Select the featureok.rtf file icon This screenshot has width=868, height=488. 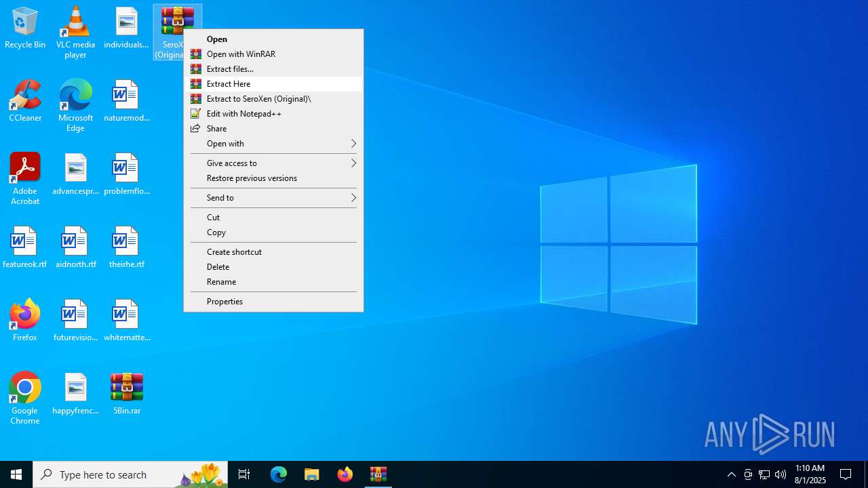[25, 248]
